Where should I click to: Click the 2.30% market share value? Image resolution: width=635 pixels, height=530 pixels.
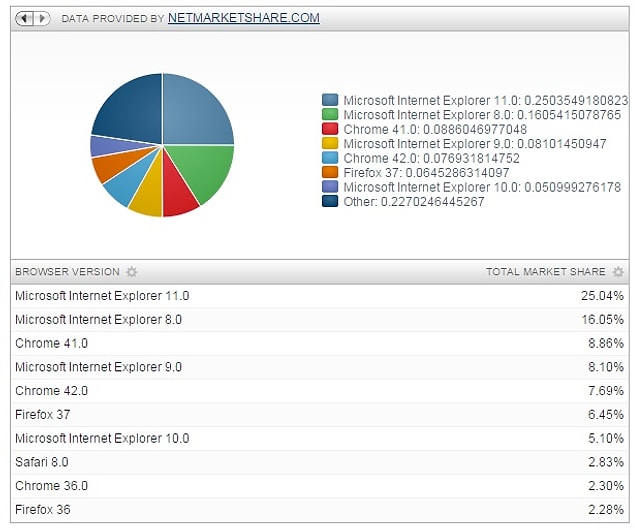[x=605, y=486]
